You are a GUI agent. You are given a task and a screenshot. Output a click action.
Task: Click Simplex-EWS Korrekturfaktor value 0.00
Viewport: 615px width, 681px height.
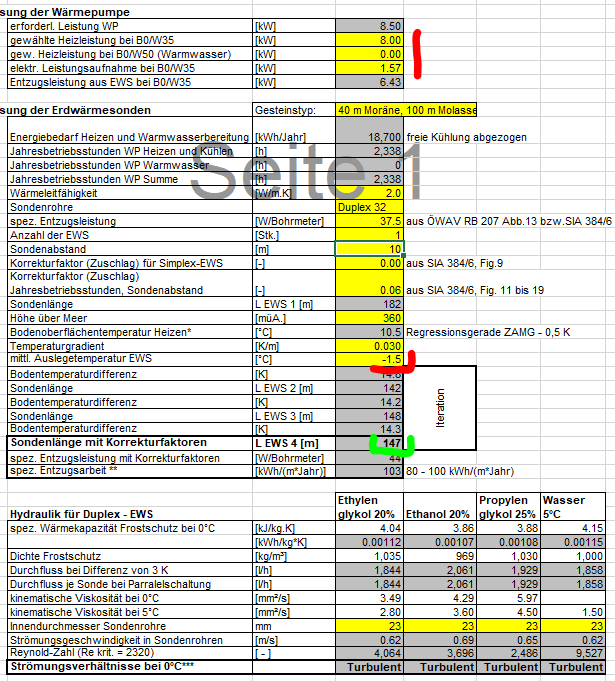pyautogui.click(x=370, y=263)
